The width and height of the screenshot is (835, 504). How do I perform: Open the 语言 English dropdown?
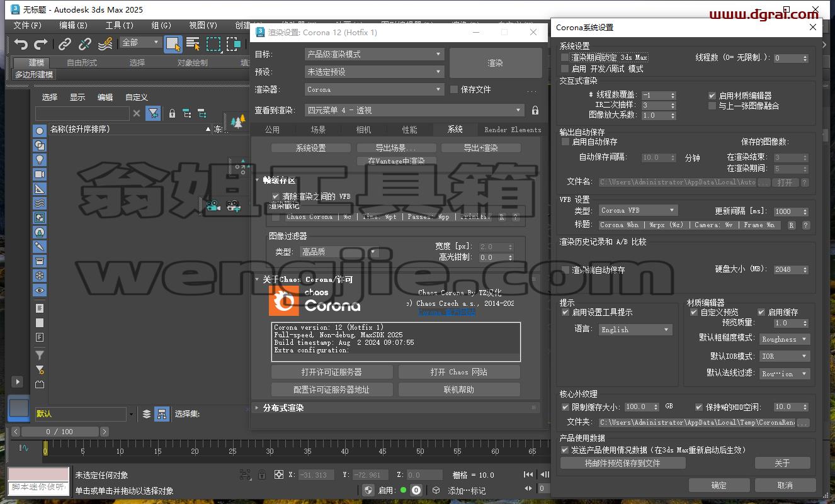(x=635, y=330)
